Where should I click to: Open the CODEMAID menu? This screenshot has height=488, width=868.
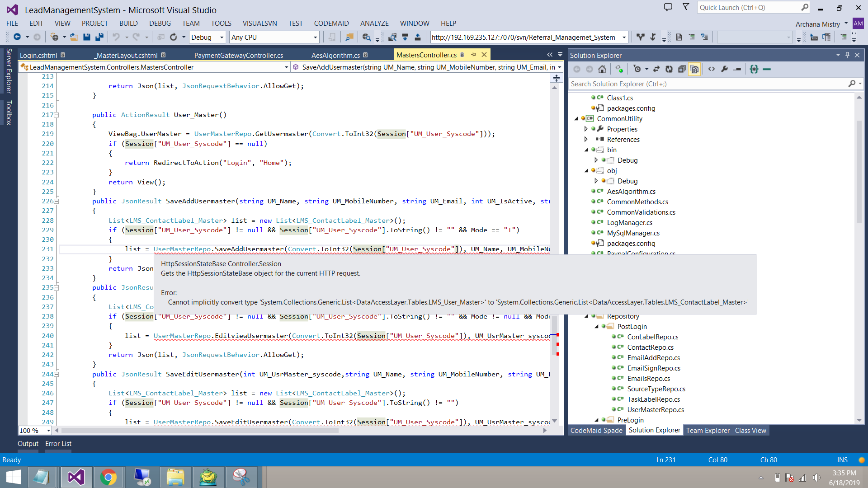pos(331,23)
